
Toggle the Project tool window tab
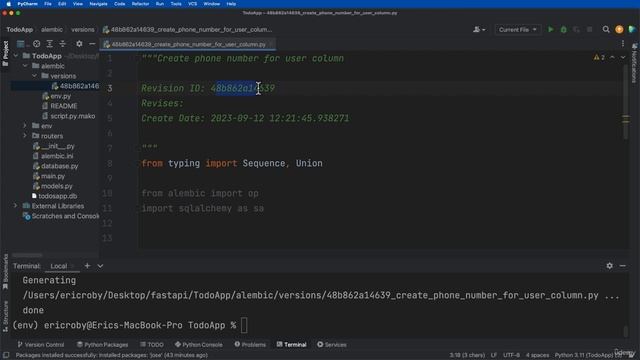tap(5, 53)
